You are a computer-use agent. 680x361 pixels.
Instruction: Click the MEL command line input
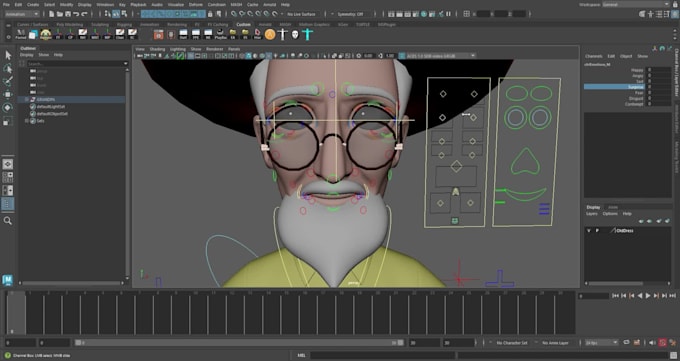[382, 355]
